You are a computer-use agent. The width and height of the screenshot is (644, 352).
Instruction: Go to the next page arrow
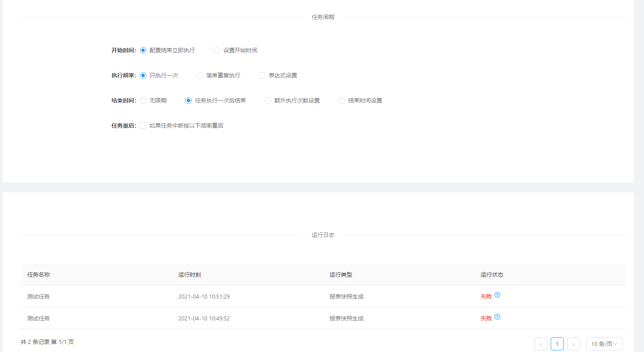tap(573, 344)
